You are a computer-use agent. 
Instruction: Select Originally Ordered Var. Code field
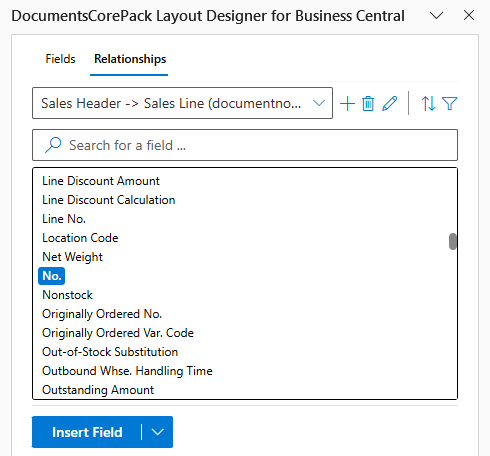[x=118, y=333]
